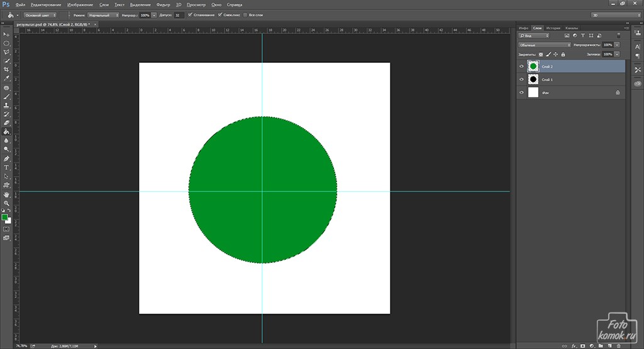The width and height of the screenshot is (644, 349).
Task: Select the Crop tool
Action: coord(6,69)
